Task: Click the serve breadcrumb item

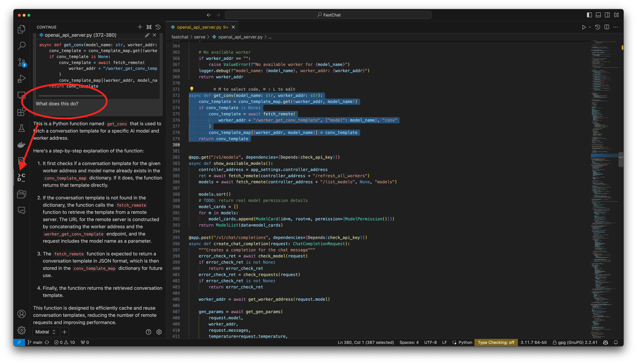Action: click(200, 37)
